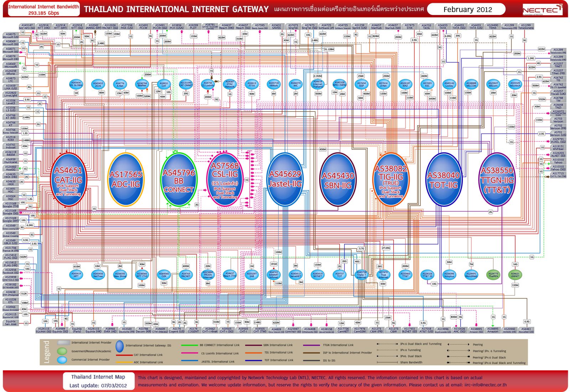The width and height of the screenshot is (570, 392).
Task: Click the AS19151 WVFiber provider label
Action: click(x=558, y=148)
